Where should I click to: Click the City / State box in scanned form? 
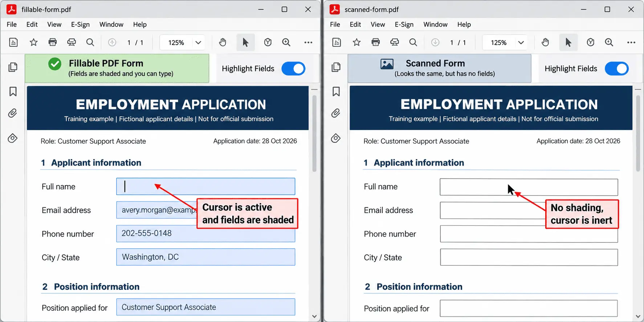click(x=529, y=257)
